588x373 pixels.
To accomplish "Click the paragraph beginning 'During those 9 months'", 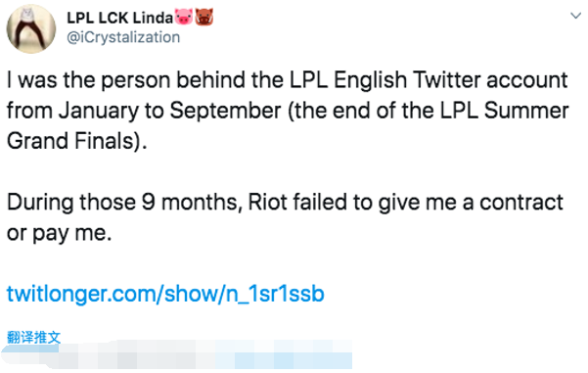I will [x=285, y=217].
